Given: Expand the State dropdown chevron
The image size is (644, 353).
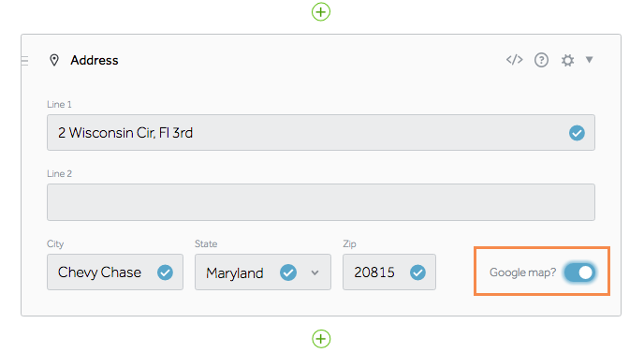Looking at the screenshot, I should click(315, 272).
